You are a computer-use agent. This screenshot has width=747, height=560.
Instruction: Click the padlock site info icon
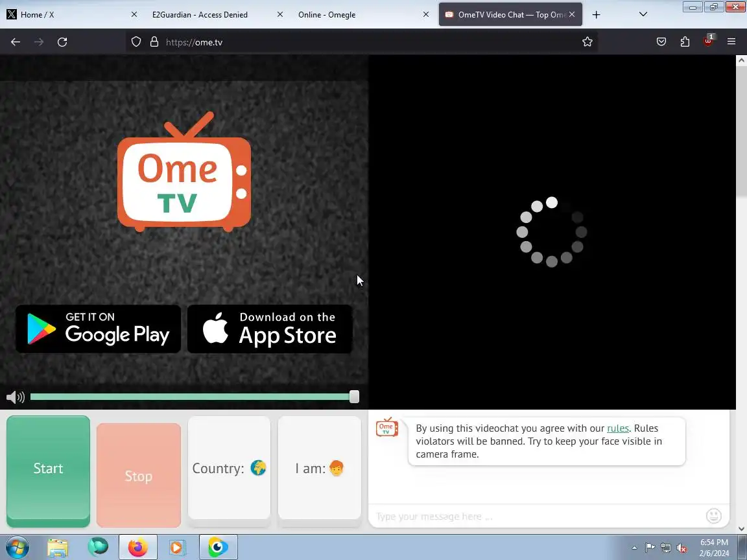click(154, 42)
